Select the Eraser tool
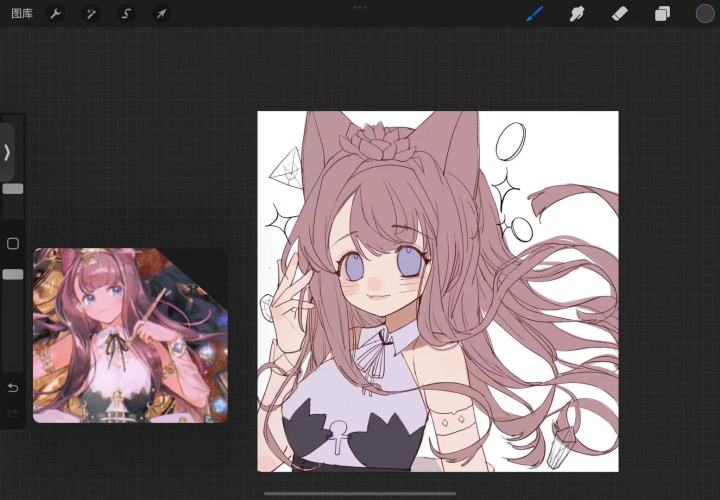This screenshot has height=500, width=720. click(619, 14)
